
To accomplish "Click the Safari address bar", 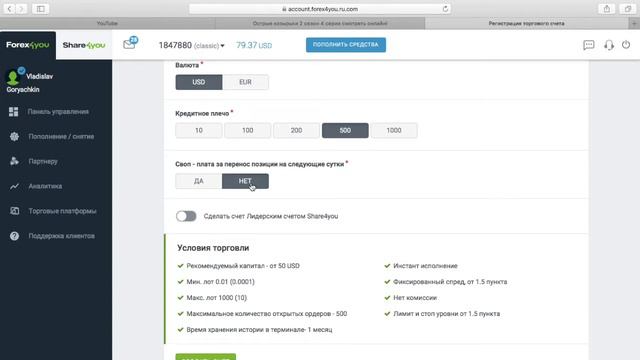I will 320,9.
